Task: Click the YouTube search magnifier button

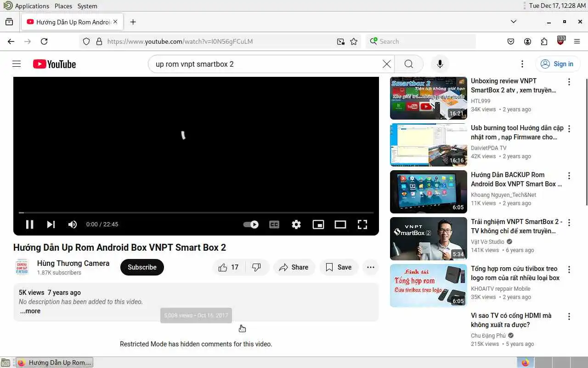Action: coord(409,64)
